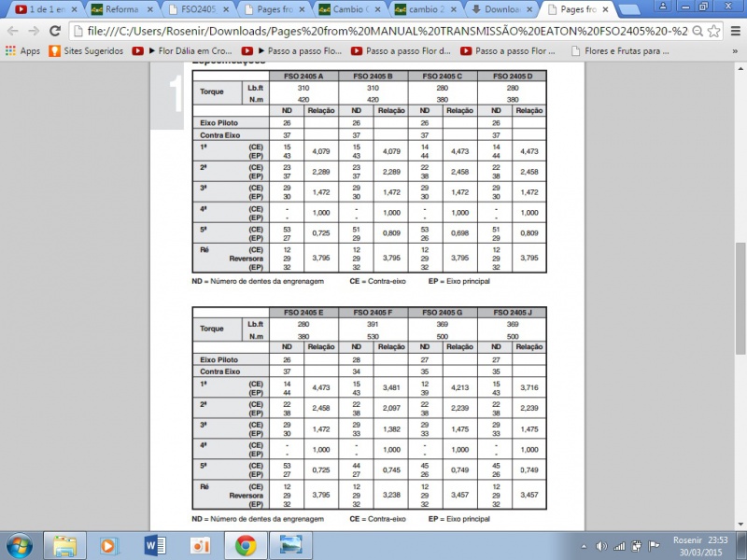Show more bookmarks with the chevron
747x560 pixels.
[735, 51]
